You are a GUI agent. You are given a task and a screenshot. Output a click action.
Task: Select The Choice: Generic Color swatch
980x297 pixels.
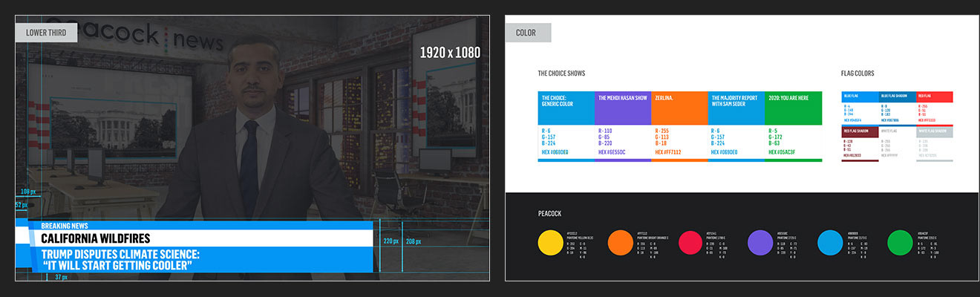pos(566,108)
